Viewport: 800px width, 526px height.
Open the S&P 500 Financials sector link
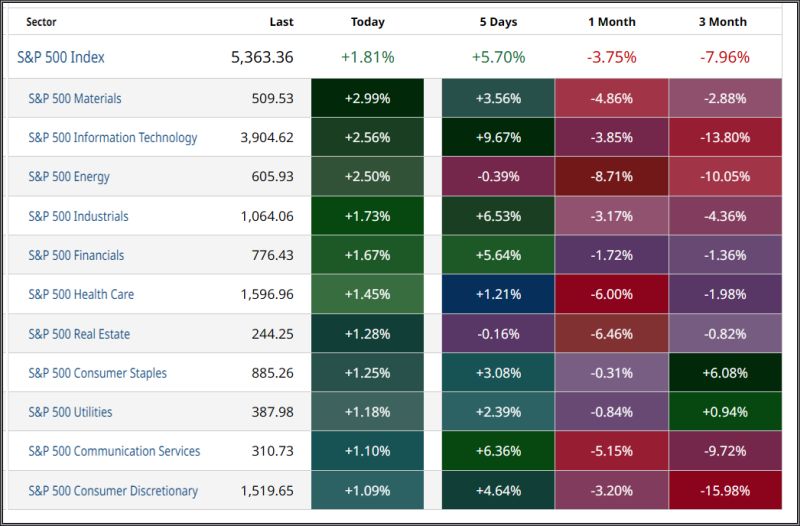tap(76, 255)
